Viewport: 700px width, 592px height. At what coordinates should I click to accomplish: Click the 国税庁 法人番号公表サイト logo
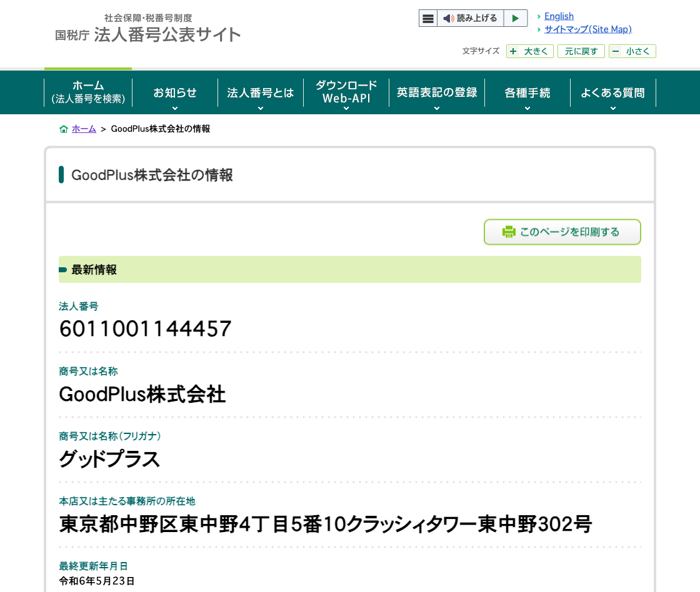coord(147,29)
